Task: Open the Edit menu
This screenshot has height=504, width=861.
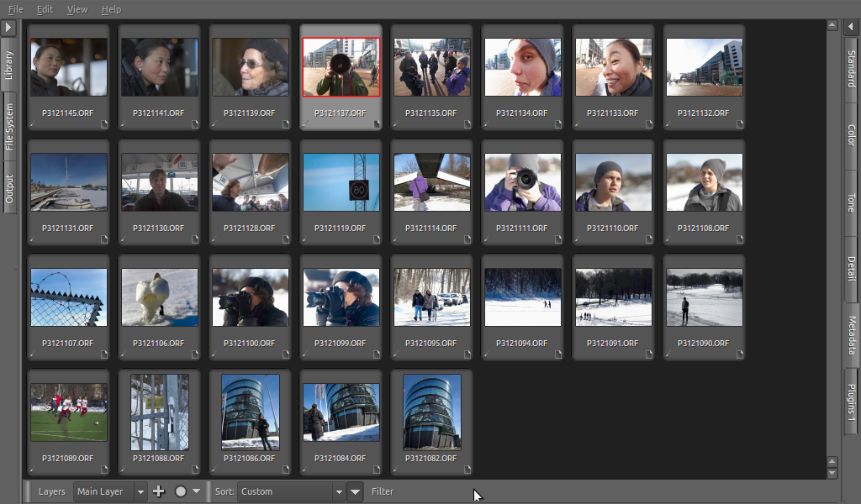Action: click(45, 9)
